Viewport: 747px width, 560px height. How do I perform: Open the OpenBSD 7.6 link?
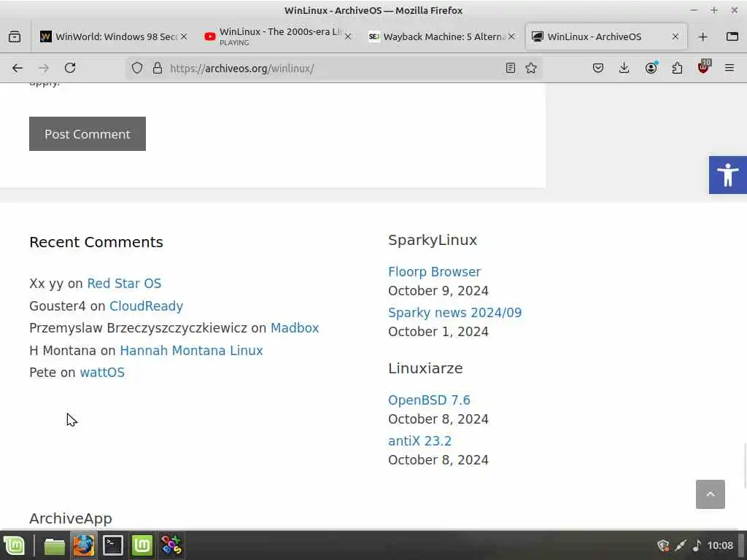429,400
